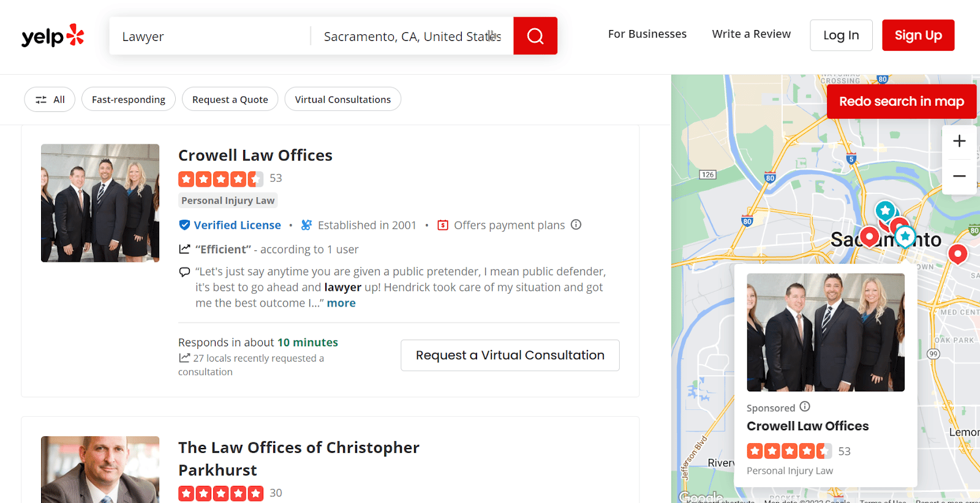980x503 pixels.
Task: Click the Parkhurst five-star rating
Action: 221,493
